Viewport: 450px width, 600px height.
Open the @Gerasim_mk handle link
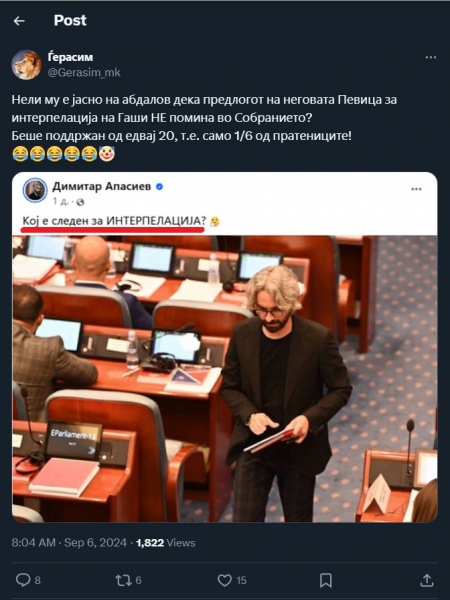pos(84,72)
